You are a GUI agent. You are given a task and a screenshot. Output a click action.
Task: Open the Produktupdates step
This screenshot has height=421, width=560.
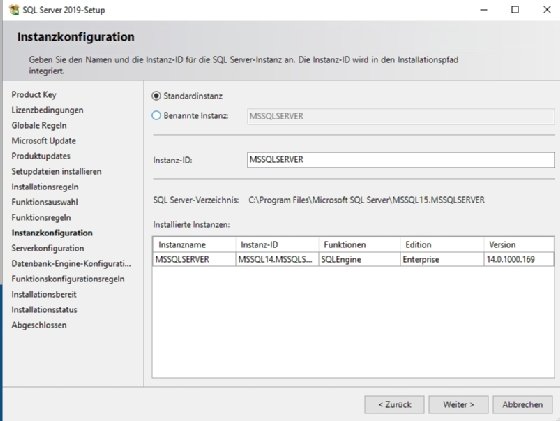coord(41,156)
